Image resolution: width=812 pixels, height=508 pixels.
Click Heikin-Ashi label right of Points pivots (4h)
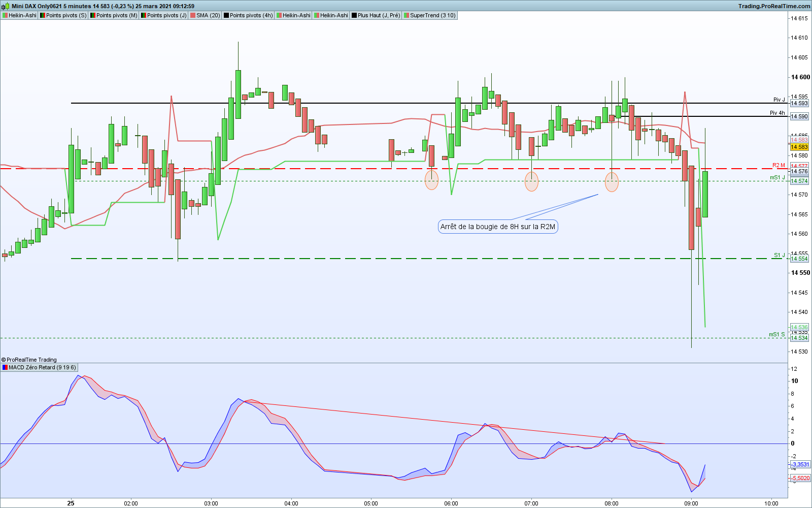[293, 15]
